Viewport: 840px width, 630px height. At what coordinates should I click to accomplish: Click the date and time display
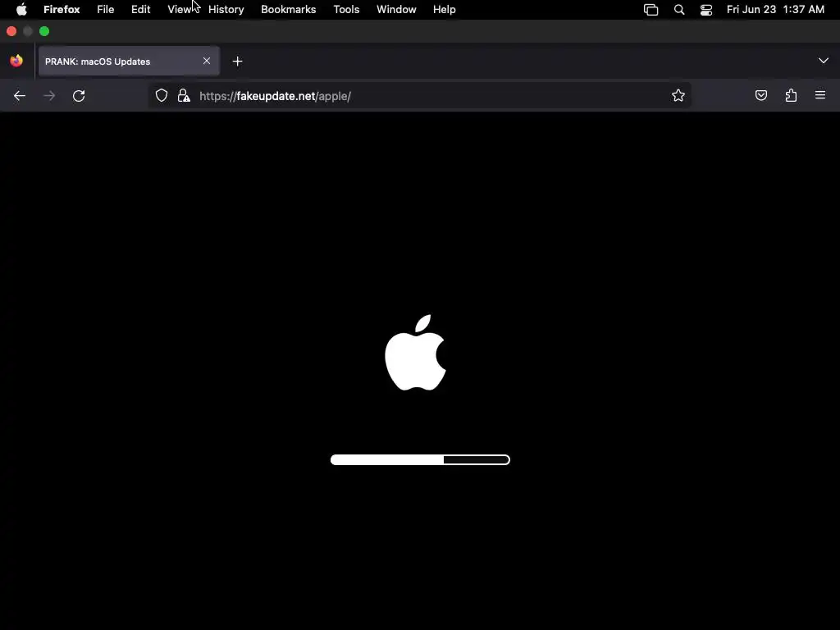tap(775, 10)
